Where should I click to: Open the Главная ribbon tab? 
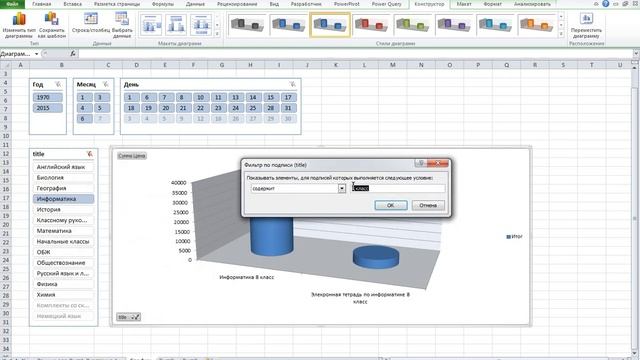(x=42, y=4)
